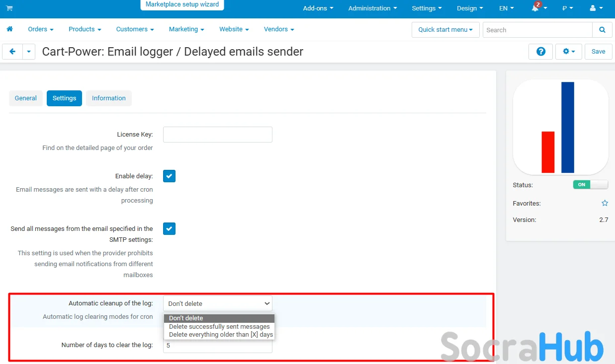Open the Add-ons menu
This screenshot has width=615, height=364.
[x=318, y=8]
